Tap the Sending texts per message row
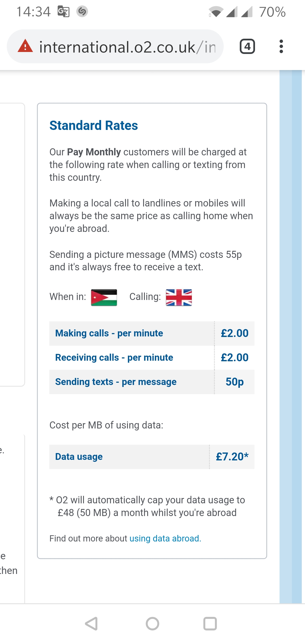305x644 pixels. [152, 382]
